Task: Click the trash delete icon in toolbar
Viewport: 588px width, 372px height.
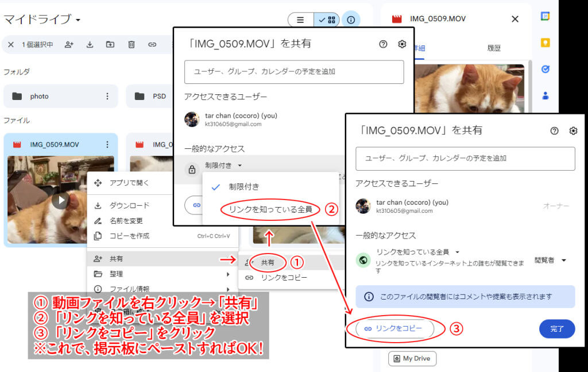Action: [x=131, y=44]
